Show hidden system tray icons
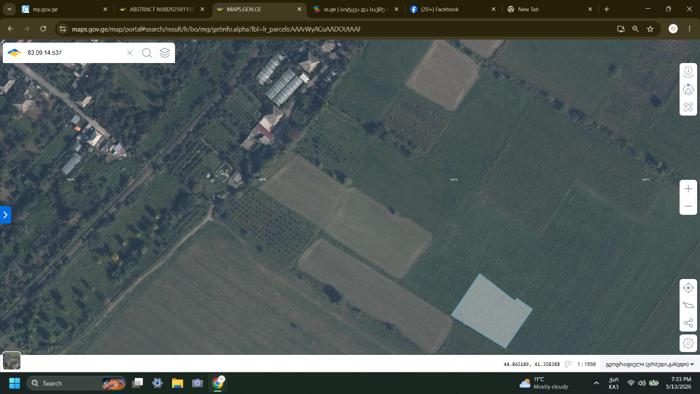The image size is (700, 394). click(x=596, y=383)
